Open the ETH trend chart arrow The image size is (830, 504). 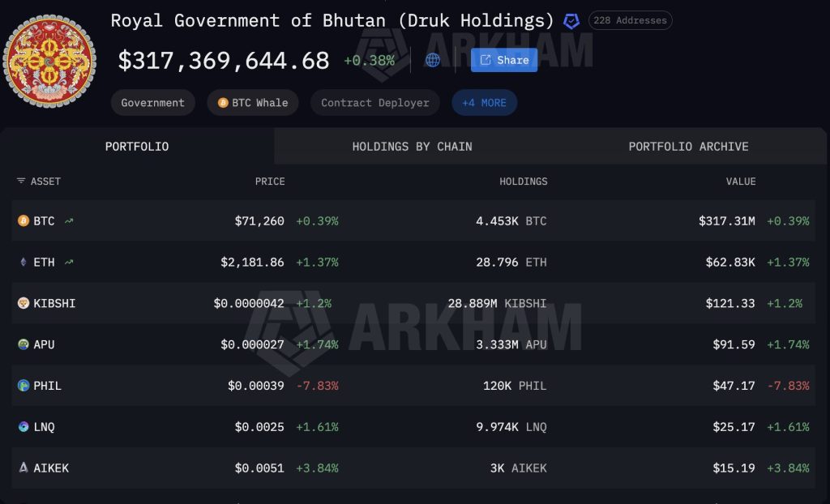pyautogui.click(x=69, y=262)
